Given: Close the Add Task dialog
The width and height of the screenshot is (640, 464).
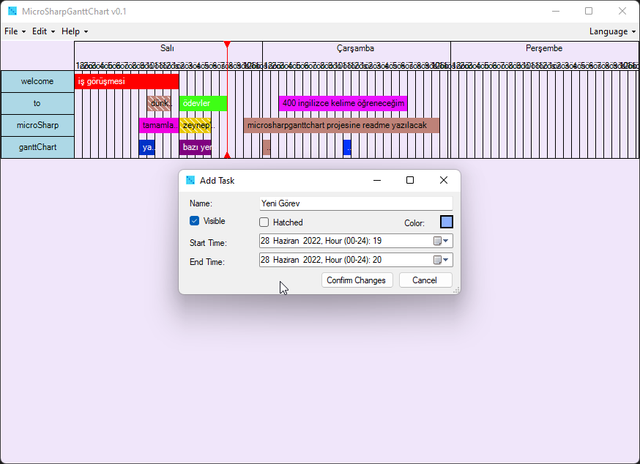Looking at the screenshot, I should pos(443,180).
